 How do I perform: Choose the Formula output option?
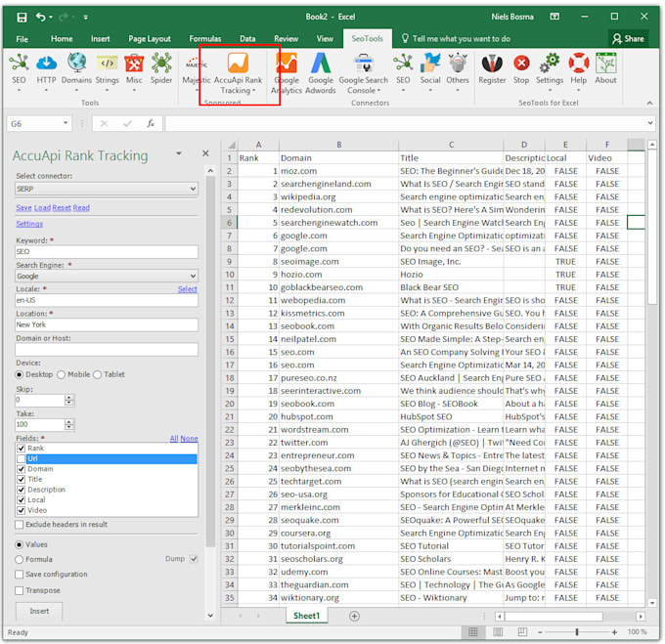tap(21, 559)
